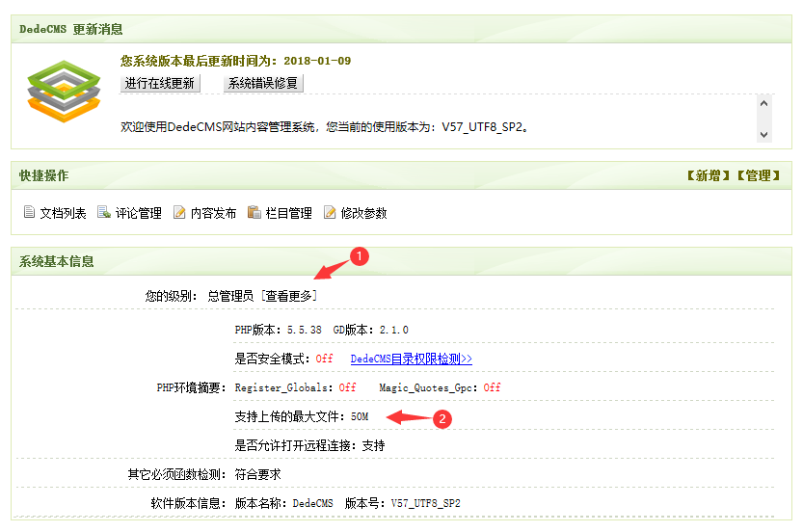Open 修改参数 text link
The image size is (803, 532).
click(x=363, y=214)
